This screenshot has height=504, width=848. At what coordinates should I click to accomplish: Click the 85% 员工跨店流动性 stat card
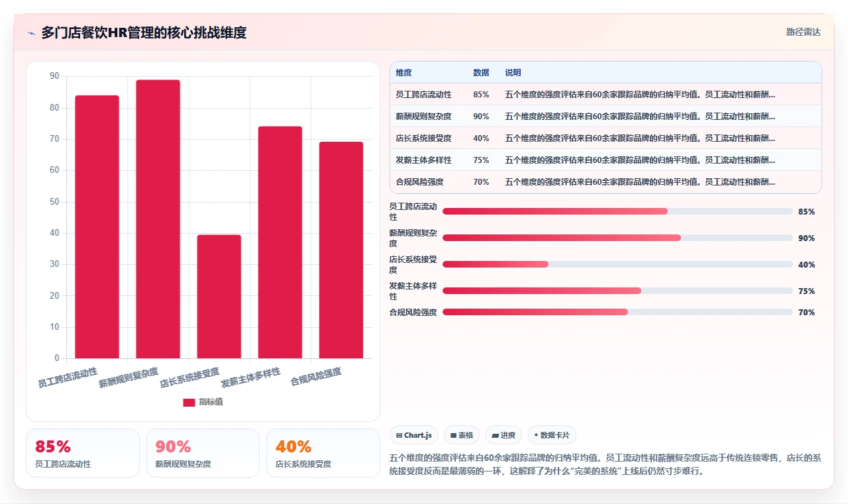point(83,453)
